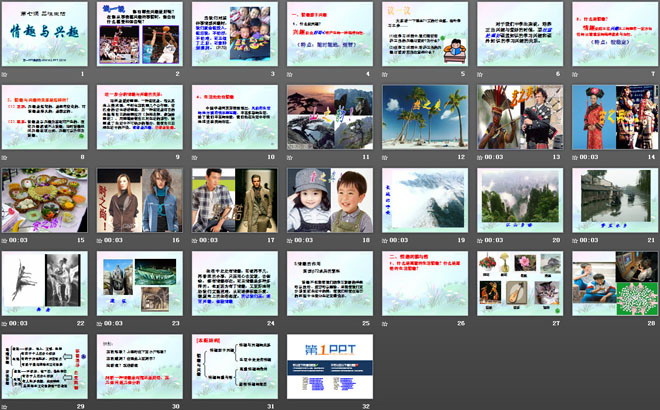Select slide 25 text thumbnail

point(330,284)
